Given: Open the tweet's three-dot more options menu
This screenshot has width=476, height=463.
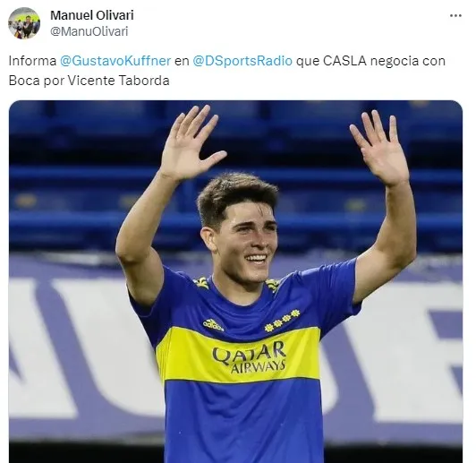Looking at the screenshot, I should pos(455,16).
